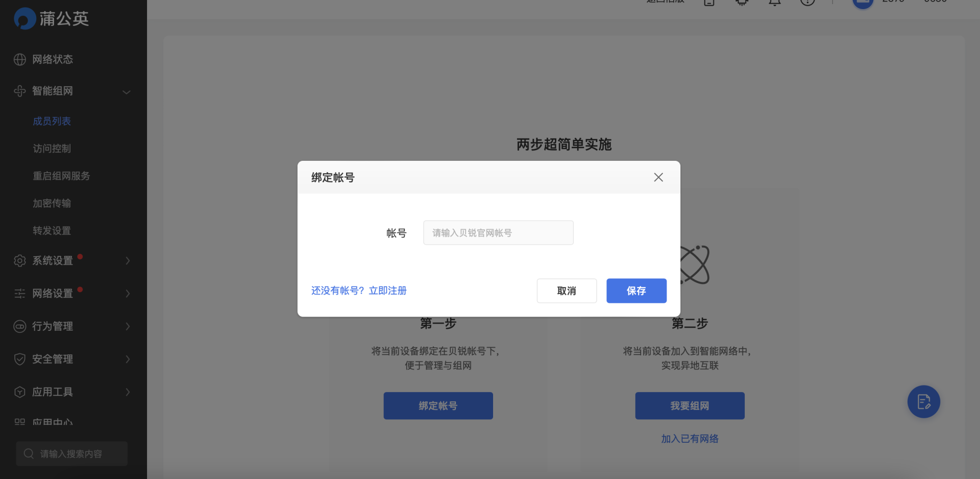Screen dimensions: 980x479
Task: Click the 取消 cancel button
Action: pyautogui.click(x=567, y=291)
